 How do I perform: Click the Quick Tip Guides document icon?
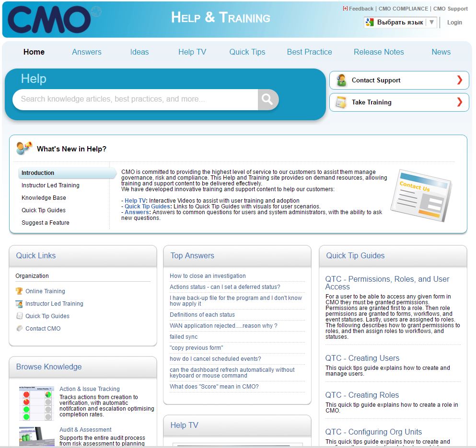click(x=20, y=316)
